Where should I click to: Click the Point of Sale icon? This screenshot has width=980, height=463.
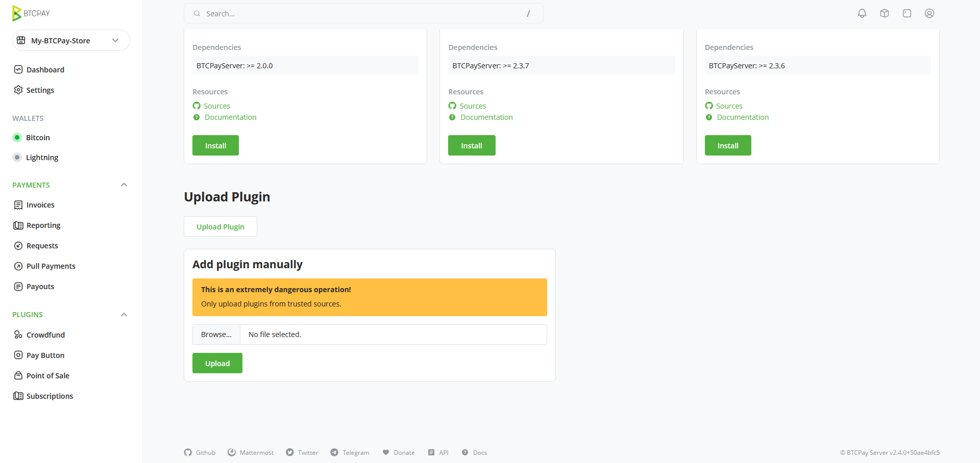click(x=18, y=375)
